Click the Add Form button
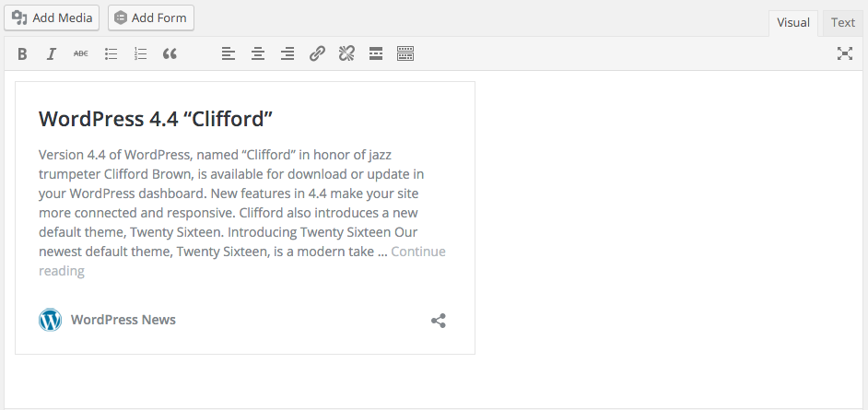Image resolution: width=868 pixels, height=410 pixels. [151, 18]
